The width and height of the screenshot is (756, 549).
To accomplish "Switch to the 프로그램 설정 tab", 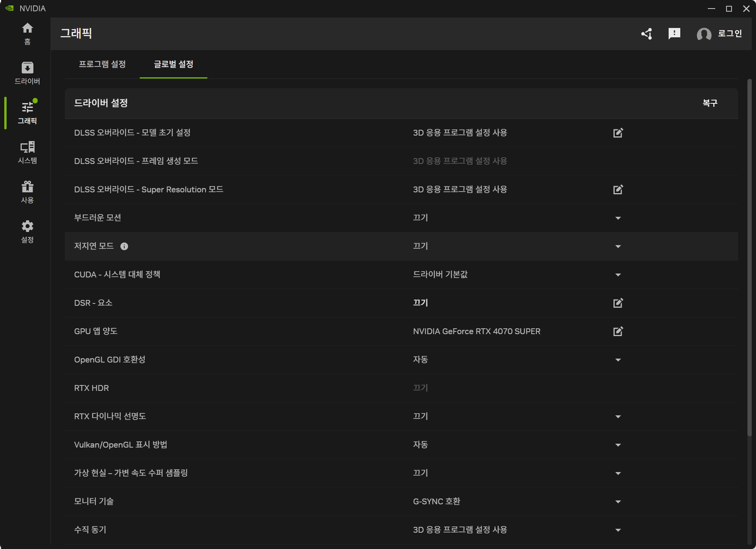I will (102, 64).
